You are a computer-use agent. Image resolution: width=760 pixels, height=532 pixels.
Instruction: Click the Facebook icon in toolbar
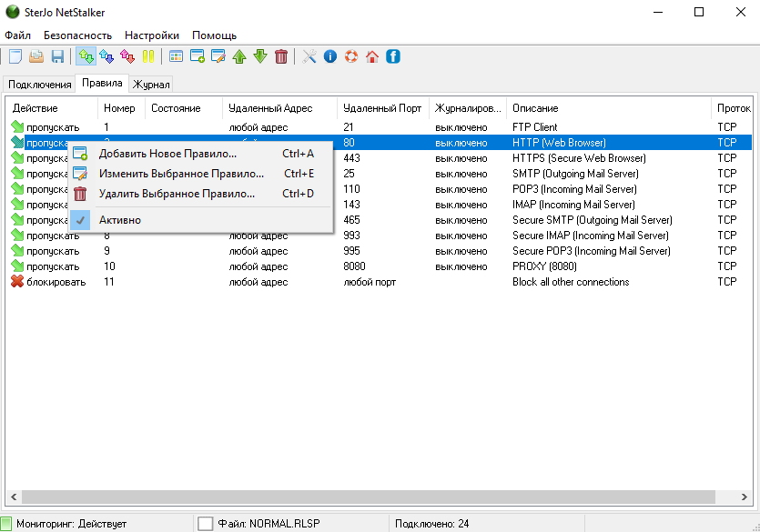click(393, 56)
